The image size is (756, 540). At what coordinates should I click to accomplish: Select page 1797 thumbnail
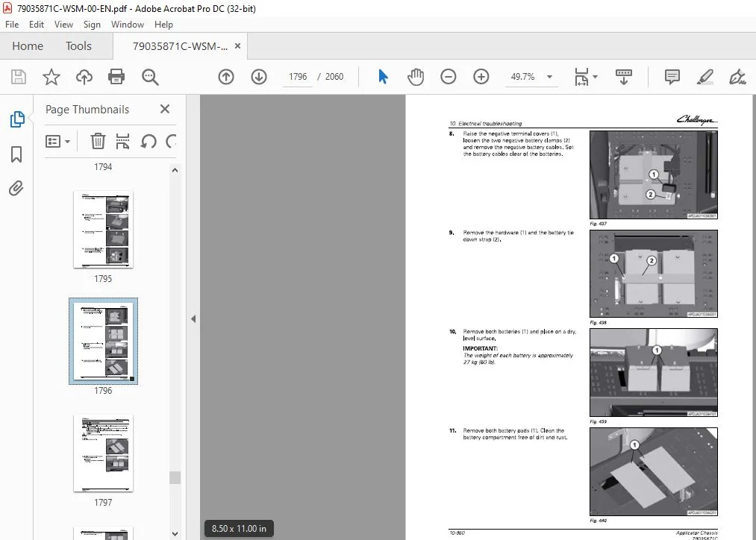(103, 453)
